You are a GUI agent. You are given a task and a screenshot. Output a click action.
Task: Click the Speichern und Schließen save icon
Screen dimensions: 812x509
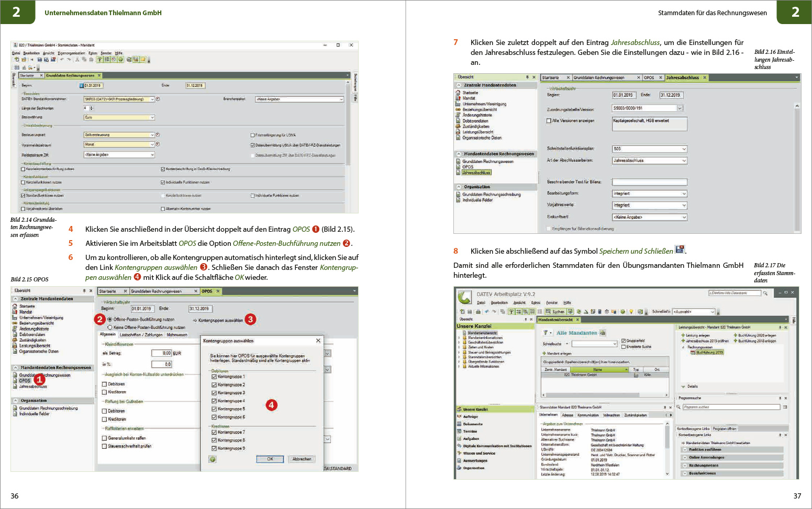click(x=680, y=250)
